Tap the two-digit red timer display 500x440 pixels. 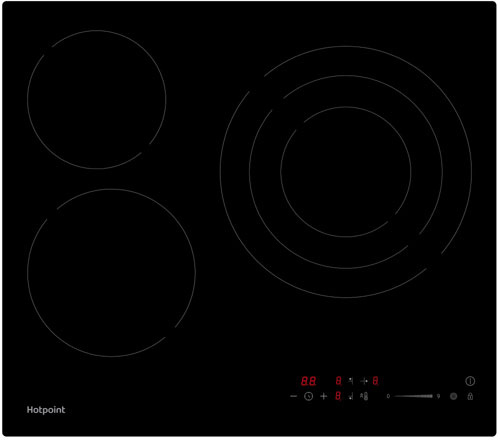click(308, 381)
